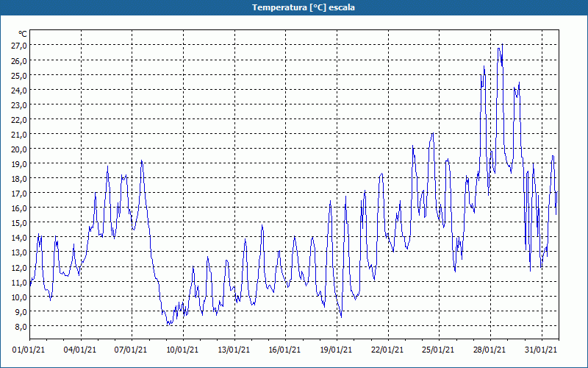Click the 19,0 y-axis label
The height and width of the screenshot is (368, 588).
(x=19, y=163)
